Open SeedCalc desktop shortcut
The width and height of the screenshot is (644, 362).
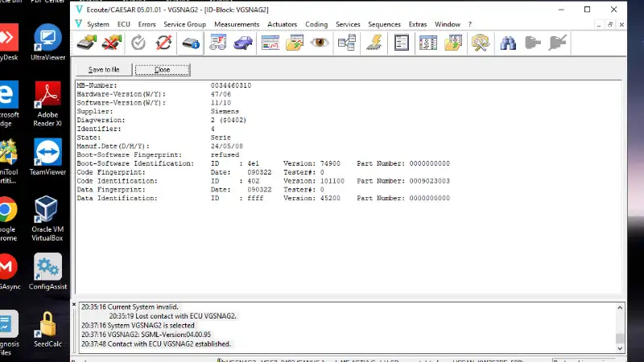pos(47,329)
